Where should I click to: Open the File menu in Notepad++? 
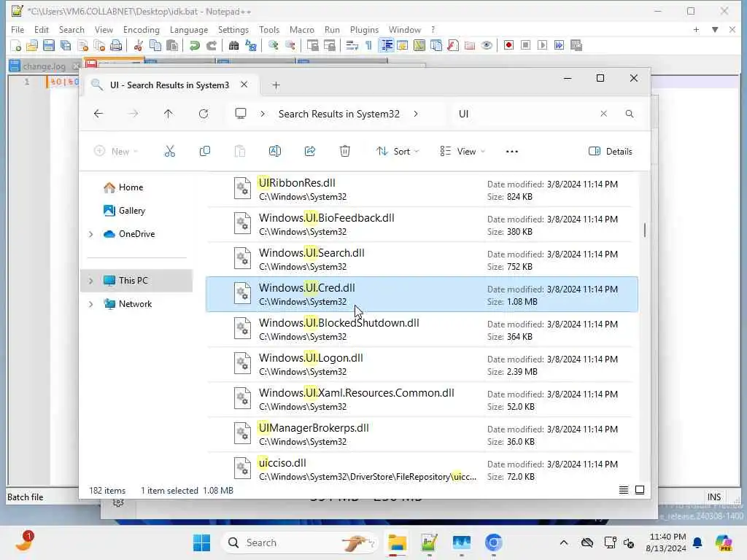click(x=18, y=29)
